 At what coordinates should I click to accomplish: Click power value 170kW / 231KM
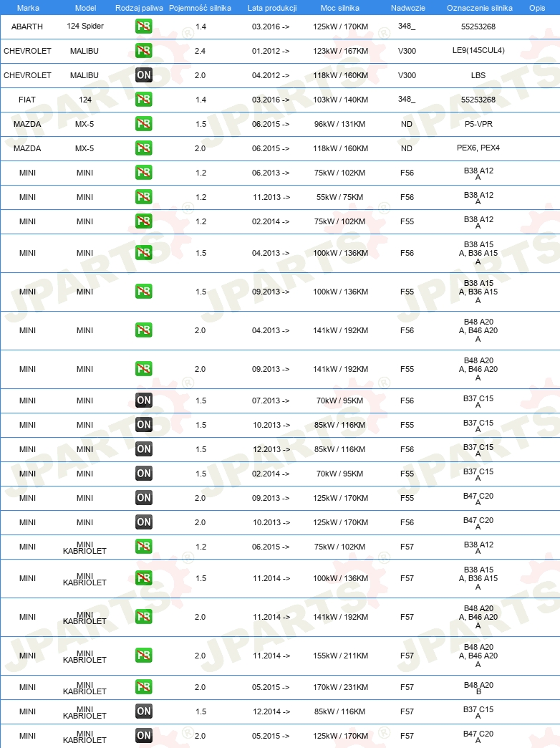[341, 687]
